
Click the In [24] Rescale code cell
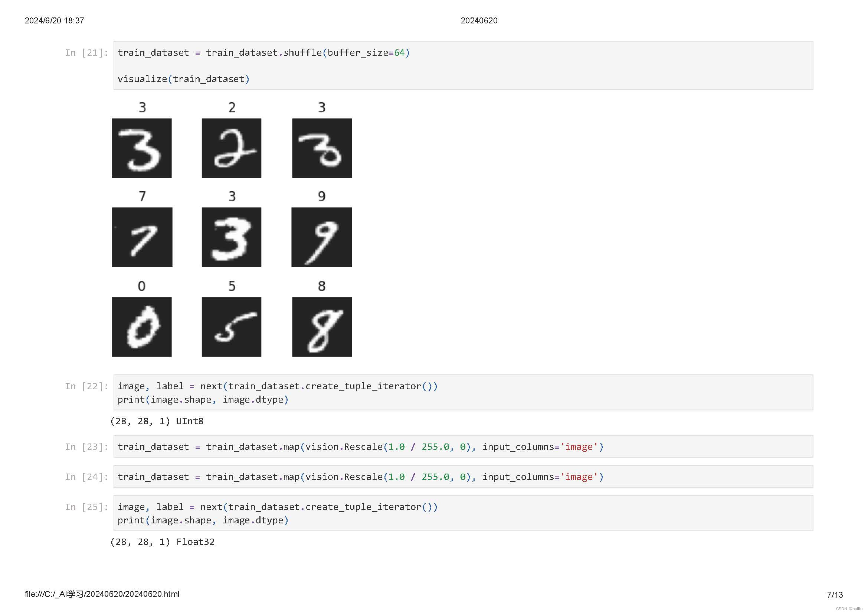pyautogui.click(x=463, y=477)
